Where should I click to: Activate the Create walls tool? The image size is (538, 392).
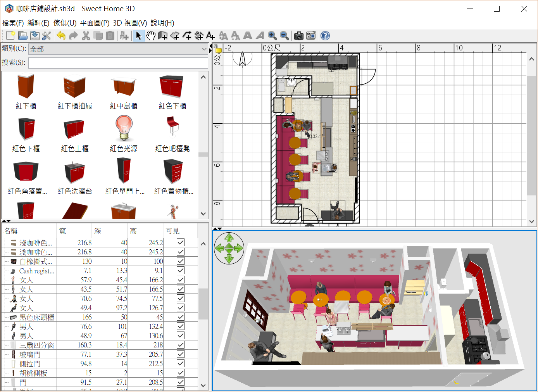coord(163,36)
